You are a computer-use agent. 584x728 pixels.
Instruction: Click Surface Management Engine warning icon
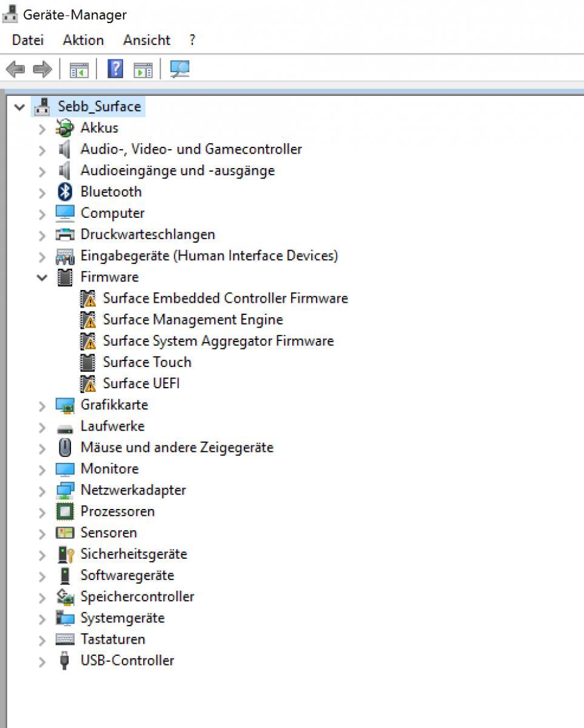point(88,320)
